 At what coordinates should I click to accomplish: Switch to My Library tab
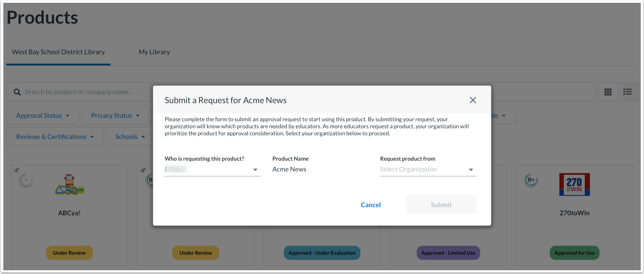(x=154, y=52)
